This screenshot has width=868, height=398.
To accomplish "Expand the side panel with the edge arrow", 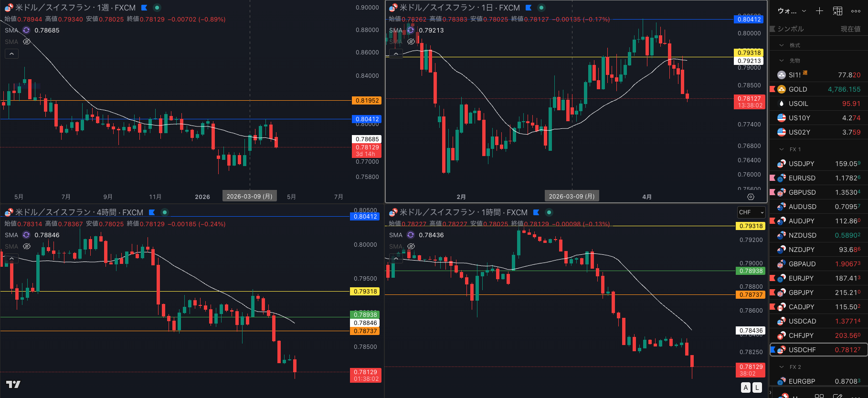I will click(770, 393).
